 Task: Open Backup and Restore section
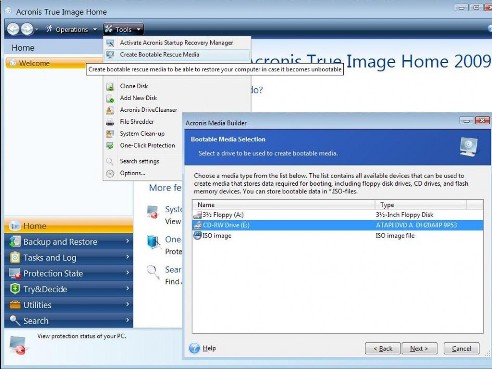tap(69, 241)
